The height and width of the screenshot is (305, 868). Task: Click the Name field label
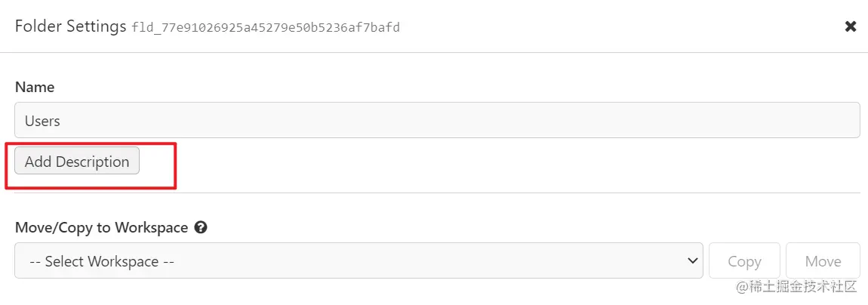point(35,87)
